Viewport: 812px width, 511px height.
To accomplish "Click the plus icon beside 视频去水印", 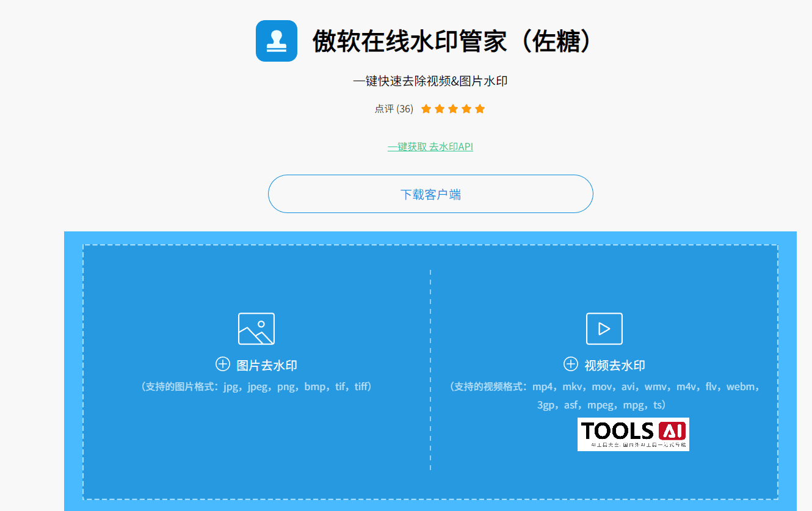I will click(x=571, y=364).
